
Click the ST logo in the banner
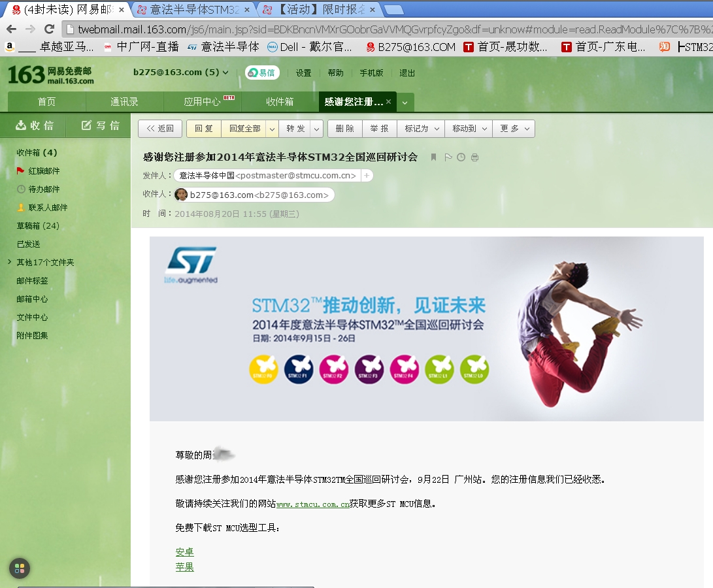click(x=191, y=265)
